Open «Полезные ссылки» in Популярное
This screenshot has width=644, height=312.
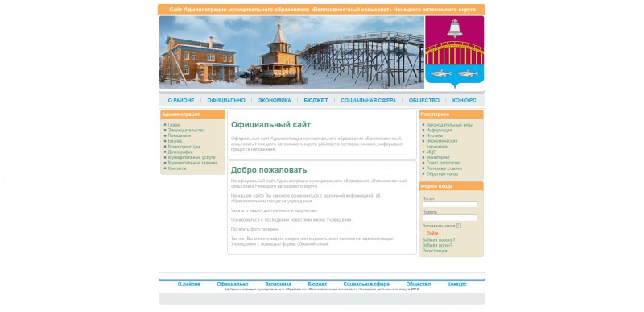444,168
